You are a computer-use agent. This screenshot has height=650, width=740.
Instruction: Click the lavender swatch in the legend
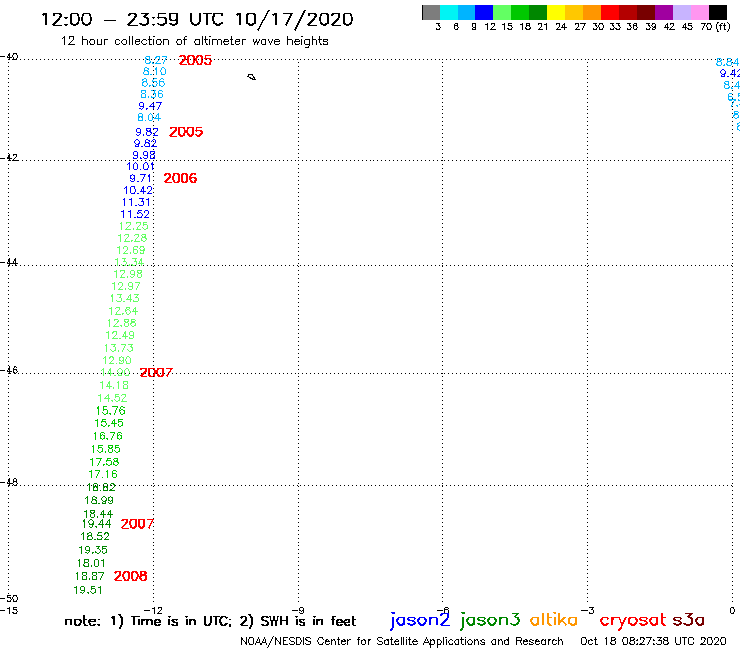pos(682,12)
